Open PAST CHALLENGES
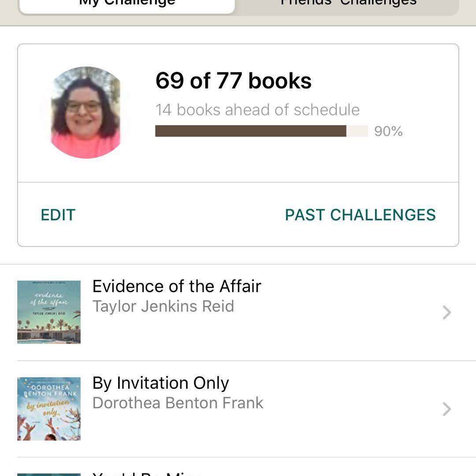The width and height of the screenshot is (476, 476). (360, 215)
